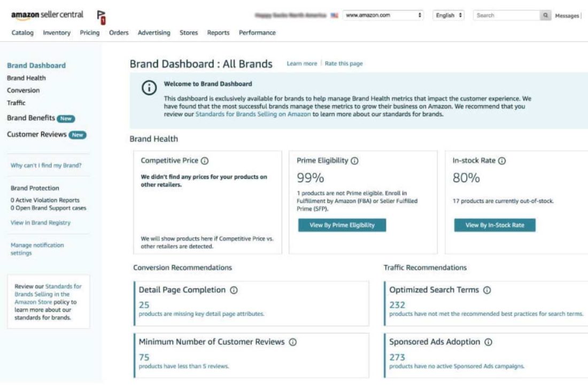Open the Catalog menu
This screenshot has width=588, height=385.
click(22, 33)
